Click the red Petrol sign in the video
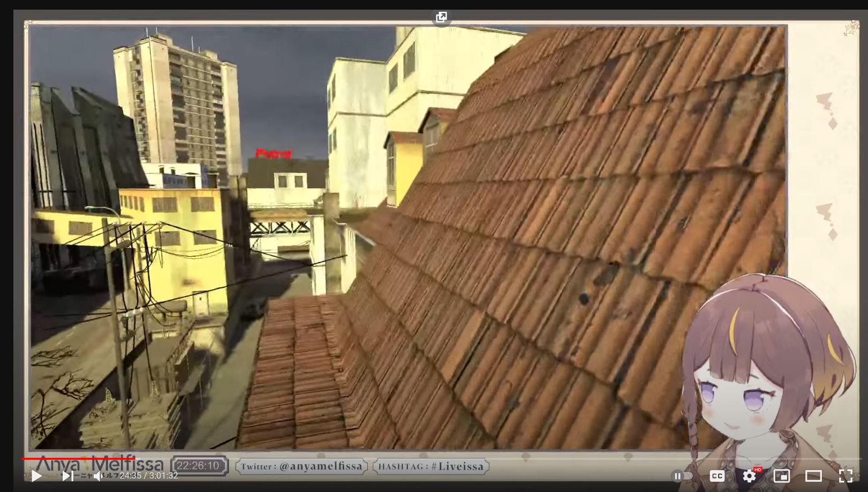 (274, 154)
